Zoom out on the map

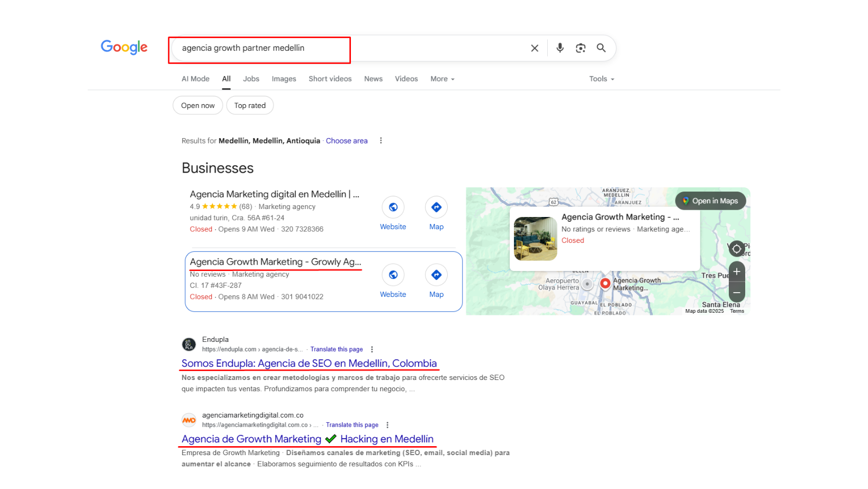pos(737,292)
